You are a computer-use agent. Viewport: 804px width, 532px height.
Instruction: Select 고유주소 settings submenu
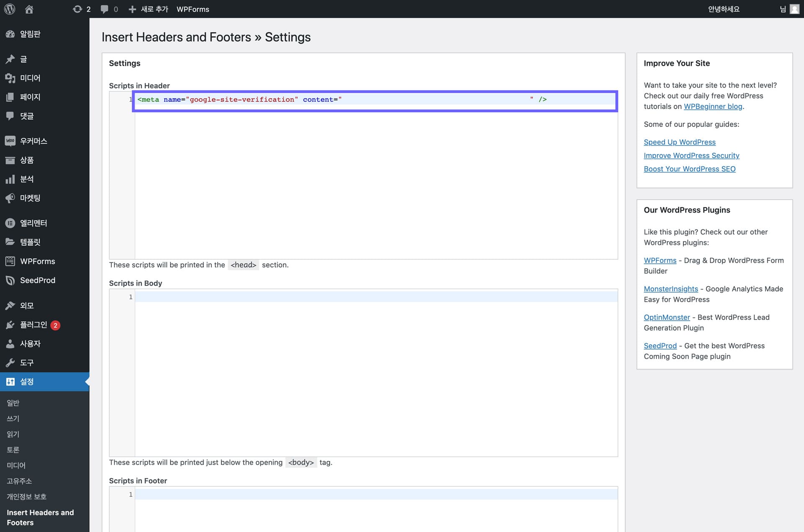pyautogui.click(x=19, y=481)
